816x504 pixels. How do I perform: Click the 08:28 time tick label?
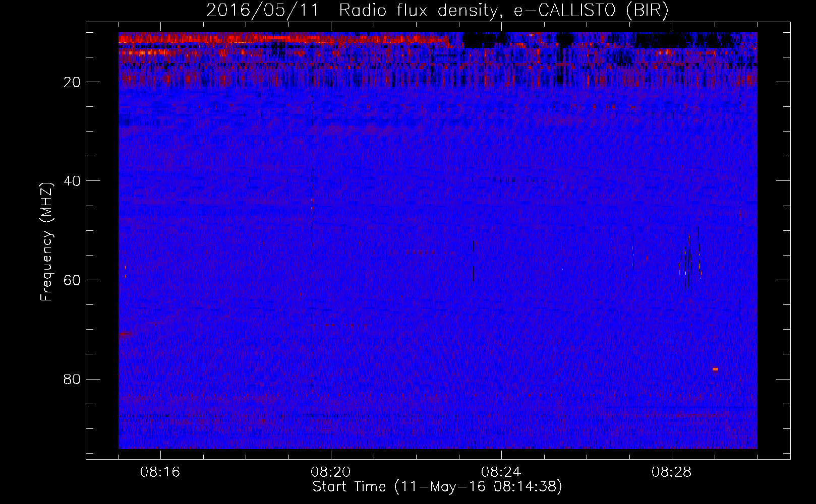pos(672,472)
